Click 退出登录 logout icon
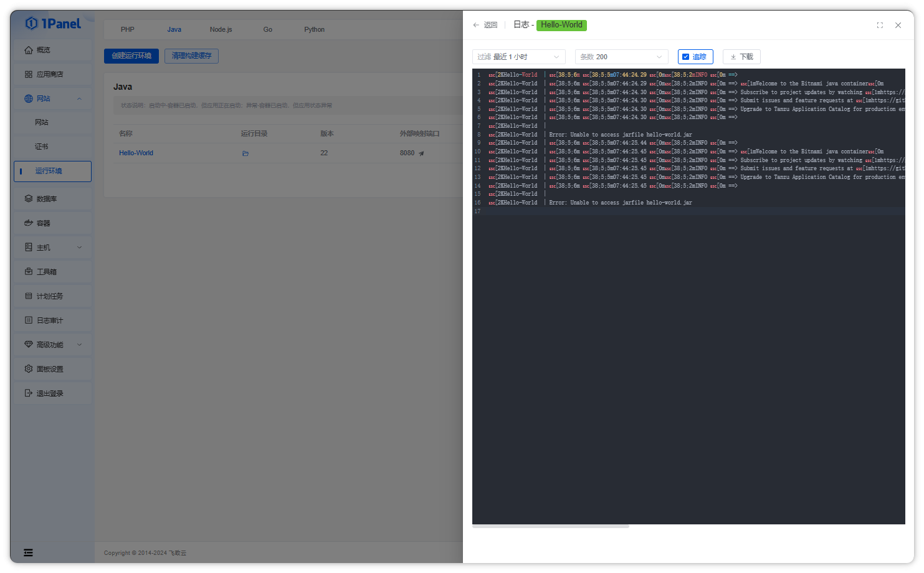The height and width of the screenshot is (573, 924). pyautogui.click(x=29, y=393)
